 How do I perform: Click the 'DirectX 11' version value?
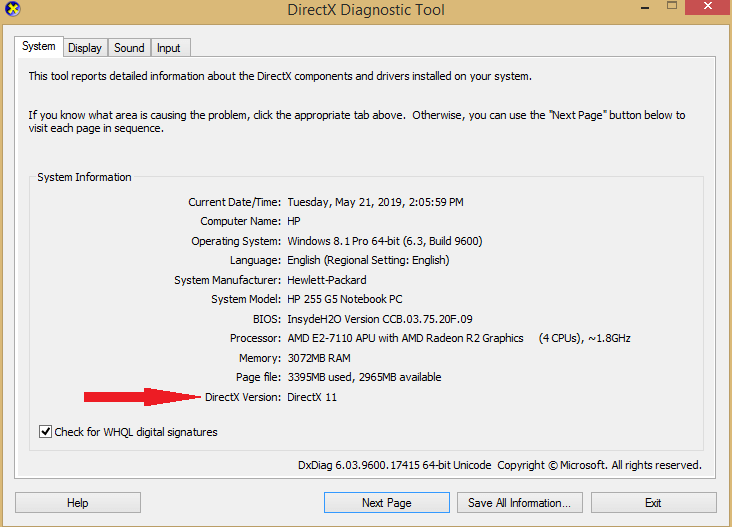[312, 397]
